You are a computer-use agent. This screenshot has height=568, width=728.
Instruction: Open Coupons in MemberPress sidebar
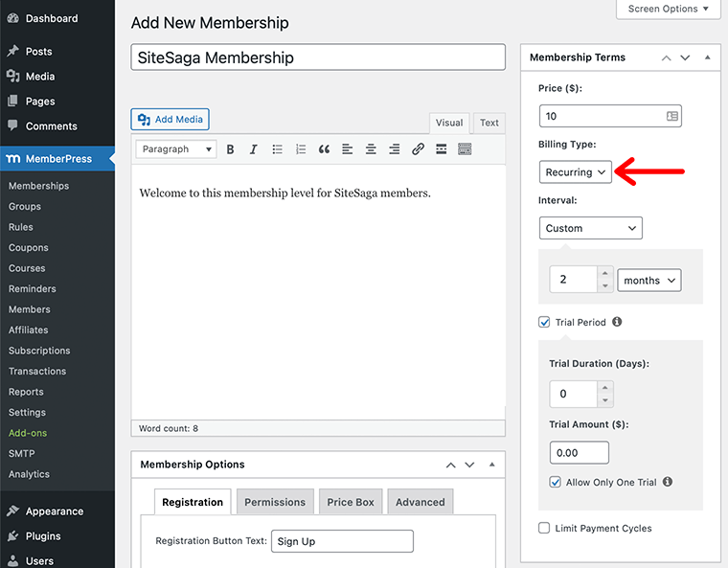(x=29, y=248)
